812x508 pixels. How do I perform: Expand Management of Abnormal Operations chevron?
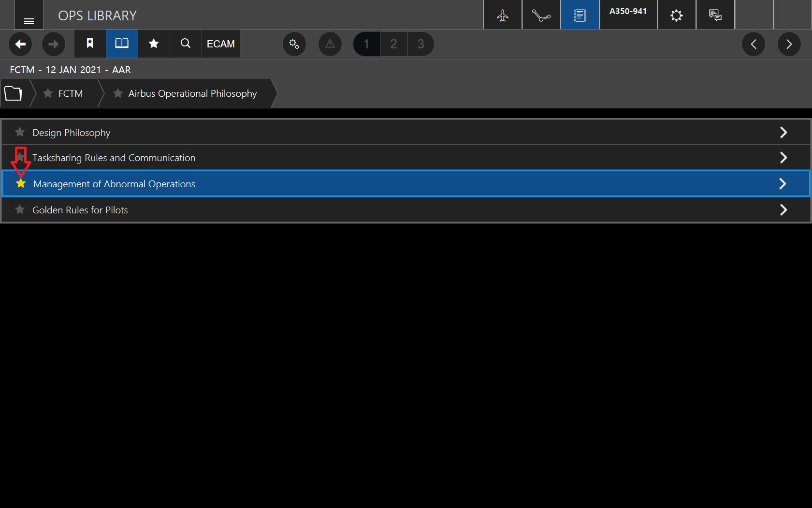783,183
